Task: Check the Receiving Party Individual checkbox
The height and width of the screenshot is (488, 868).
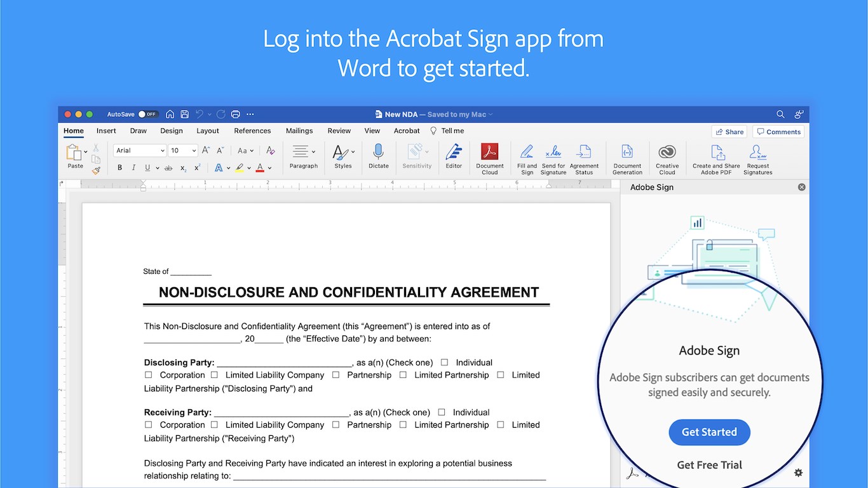Action: pyautogui.click(x=442, y=412)
